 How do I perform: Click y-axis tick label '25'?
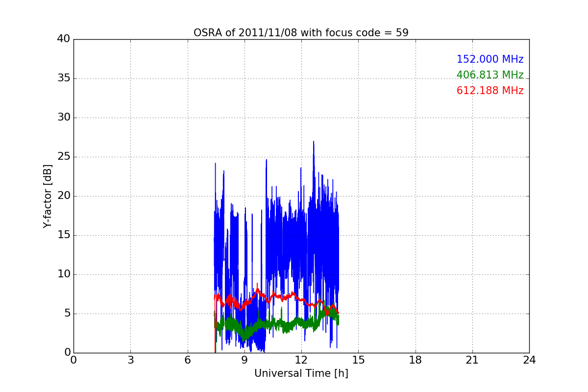point(64,157)
